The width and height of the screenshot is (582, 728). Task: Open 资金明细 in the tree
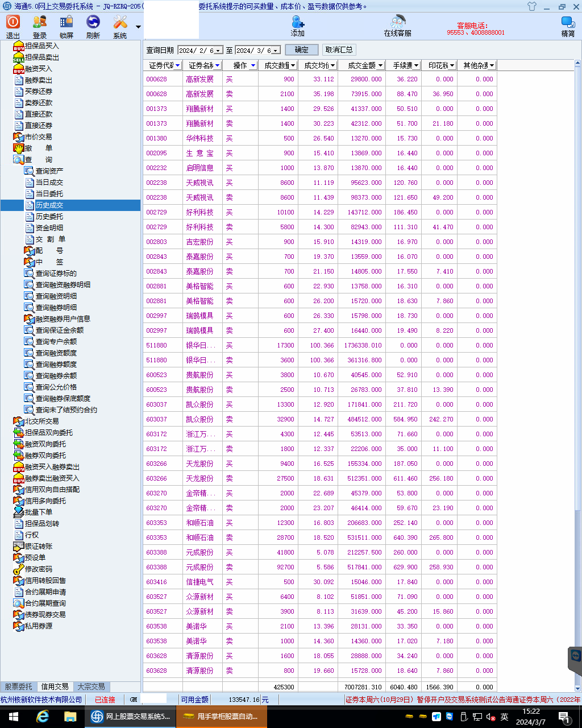tap(49, 227)
